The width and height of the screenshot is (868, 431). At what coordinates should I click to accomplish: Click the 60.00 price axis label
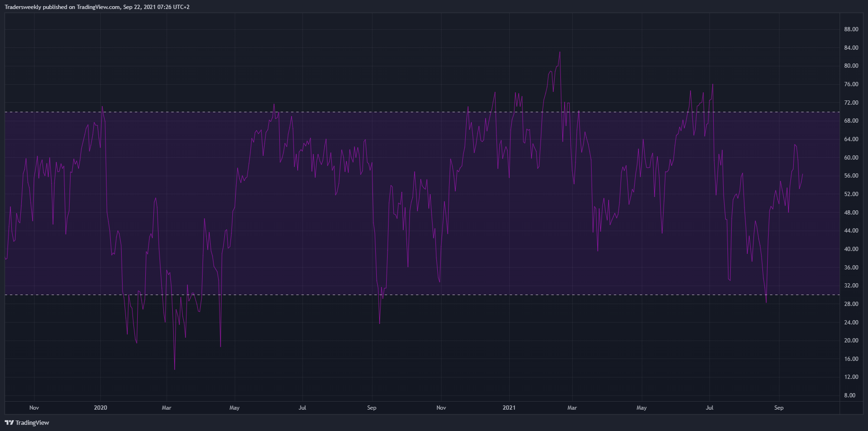click(851, 158)
